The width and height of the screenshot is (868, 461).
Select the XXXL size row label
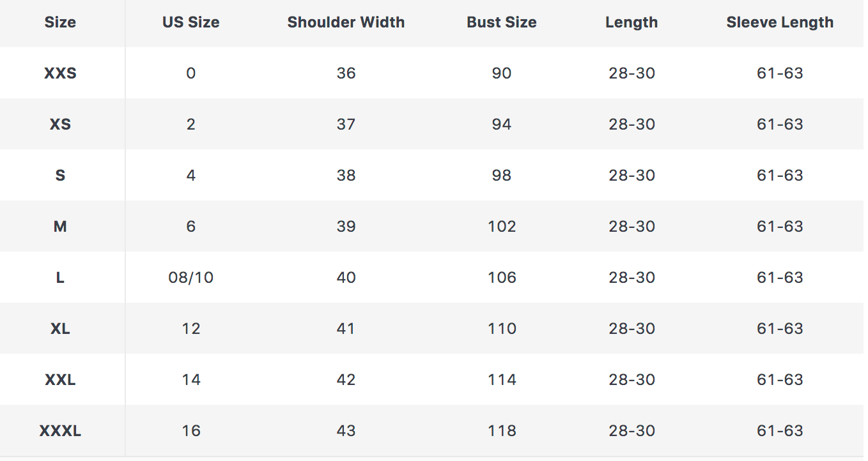pyautogui.click(x=60, y=431)
